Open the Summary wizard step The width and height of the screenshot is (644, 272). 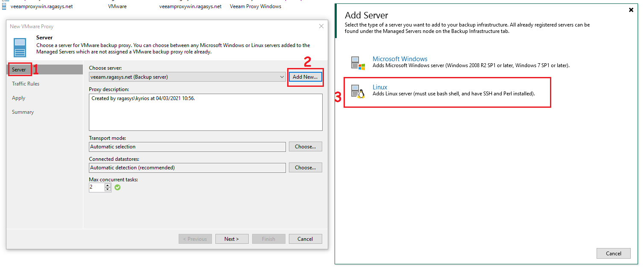(23, 112)
